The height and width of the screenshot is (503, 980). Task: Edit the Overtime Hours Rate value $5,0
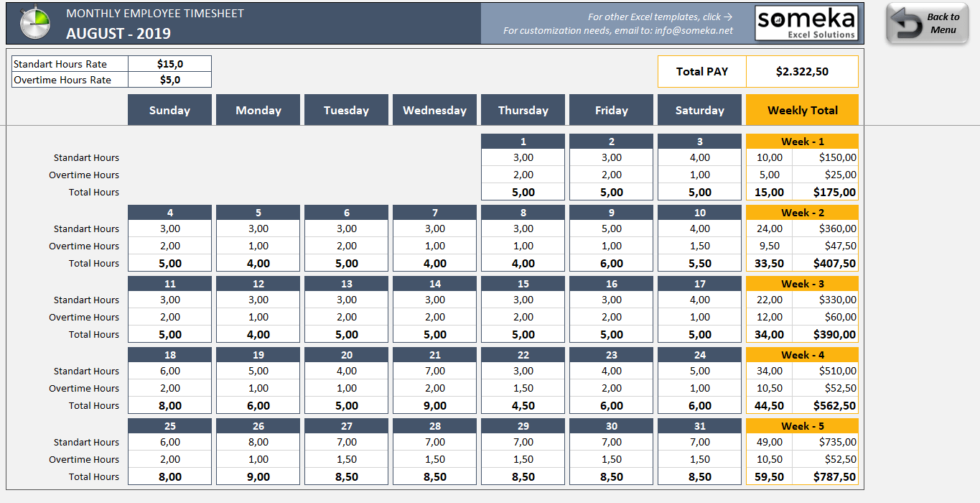(x=170, y=80)
